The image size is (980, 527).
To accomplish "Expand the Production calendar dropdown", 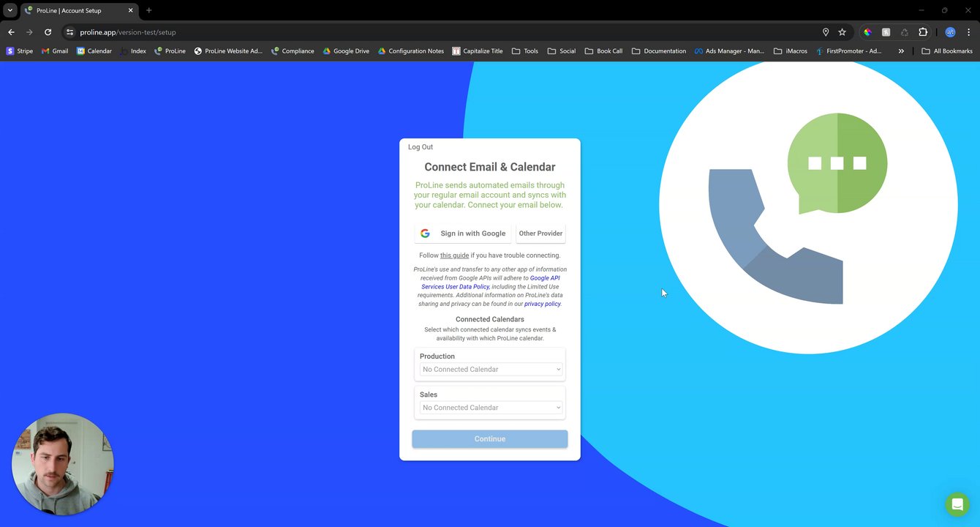I will [490, 370].
